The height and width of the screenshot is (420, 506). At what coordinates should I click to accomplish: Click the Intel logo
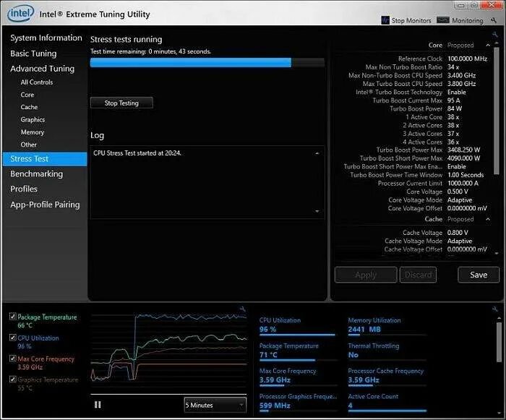coord(20,13)
